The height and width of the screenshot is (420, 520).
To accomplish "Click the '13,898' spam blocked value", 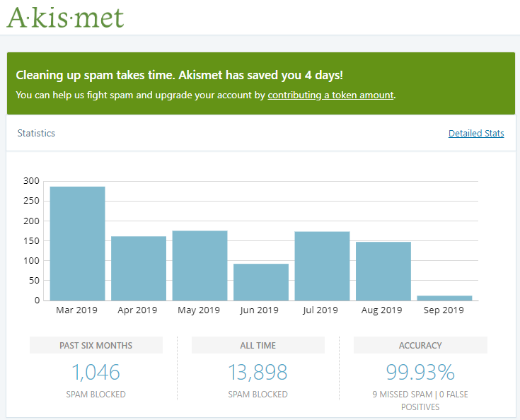I will [x=258, y=372].
